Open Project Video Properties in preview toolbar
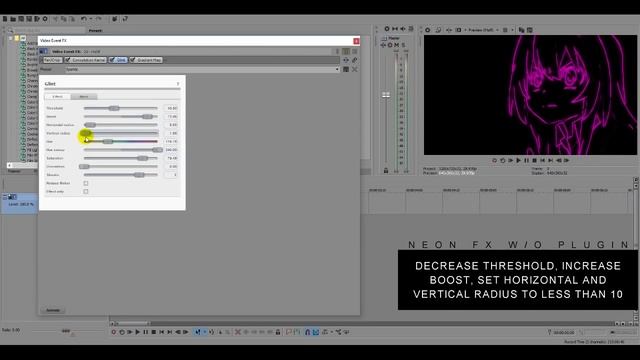The image size is (640, 360). click(x=428, y=30)
